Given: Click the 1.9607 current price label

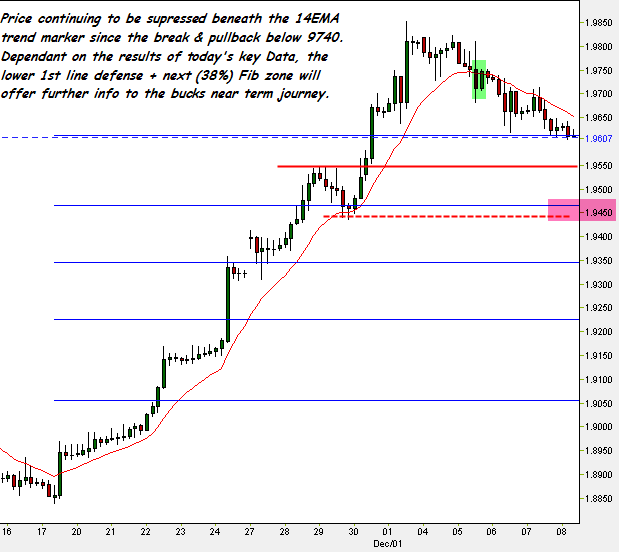Looking at the screenshot, I should pyautogui.click(x=598, y=139).
